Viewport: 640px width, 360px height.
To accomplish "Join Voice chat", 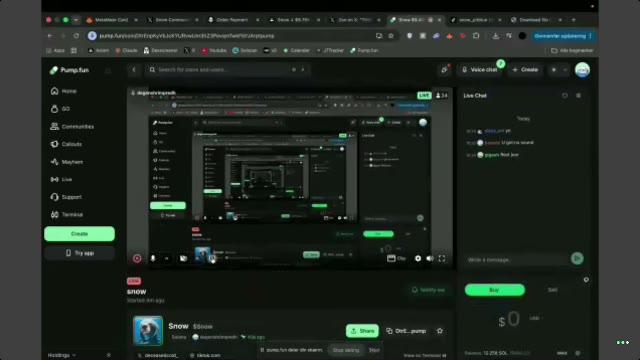I will [x=480, y=70].
